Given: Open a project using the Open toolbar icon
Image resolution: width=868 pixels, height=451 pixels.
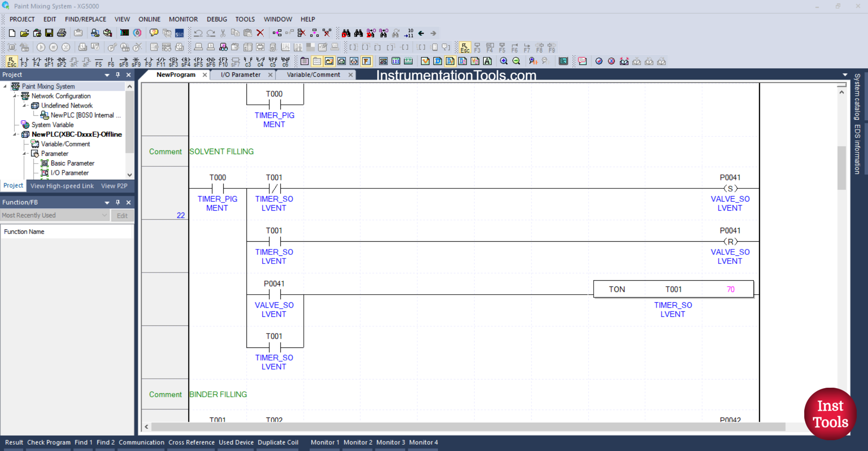Looking at the screenshot, I should point(24,33).
